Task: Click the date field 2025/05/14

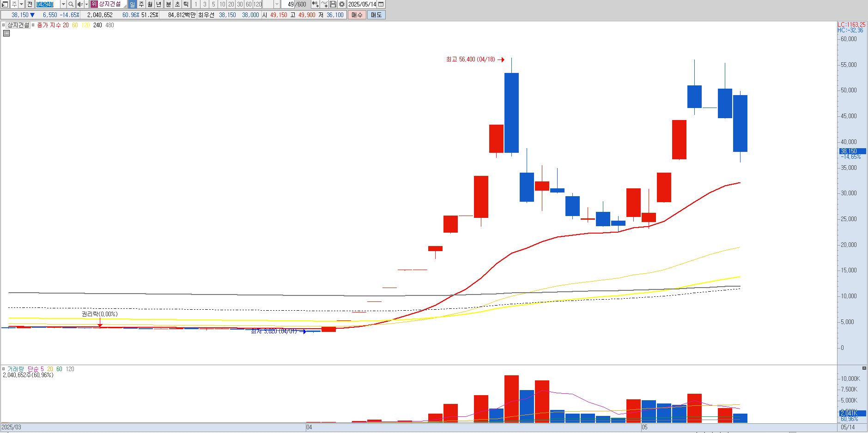Action: (x=362, y=4)
